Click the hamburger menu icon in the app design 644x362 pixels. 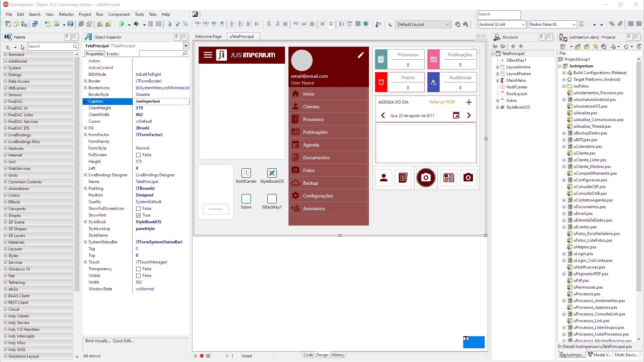click(208, 55)
